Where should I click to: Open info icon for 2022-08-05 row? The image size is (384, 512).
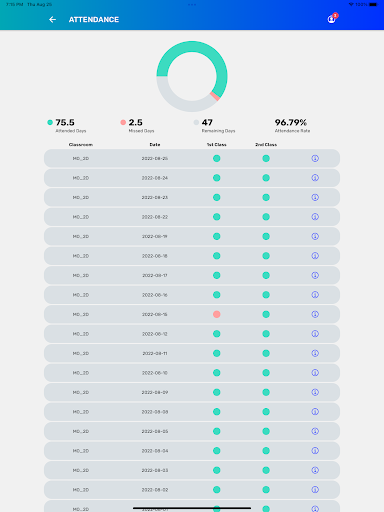pos(315,431)
